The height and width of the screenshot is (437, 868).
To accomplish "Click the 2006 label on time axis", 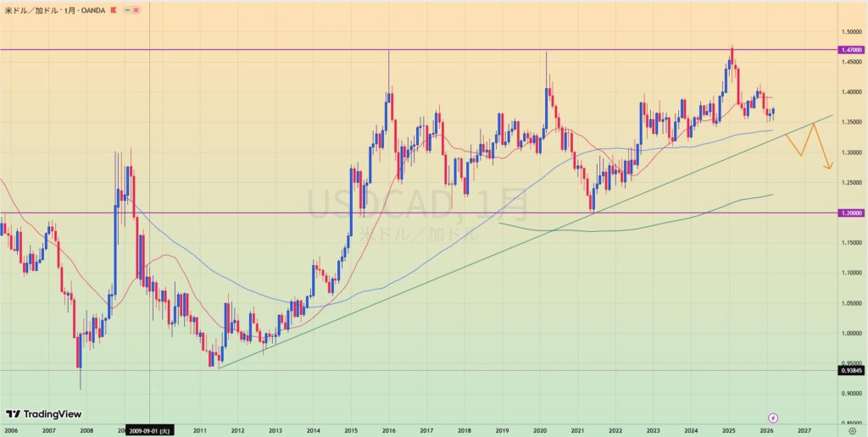I will tap(11, 430).
